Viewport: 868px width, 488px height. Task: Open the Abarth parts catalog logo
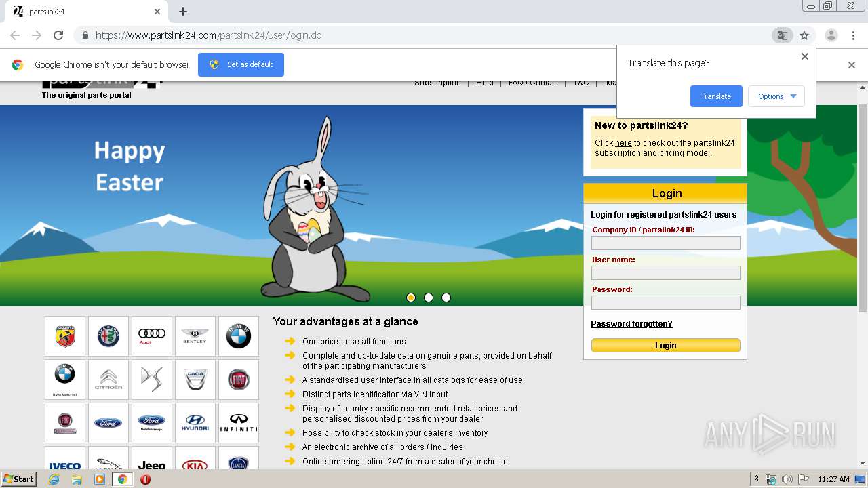(65, 336)
